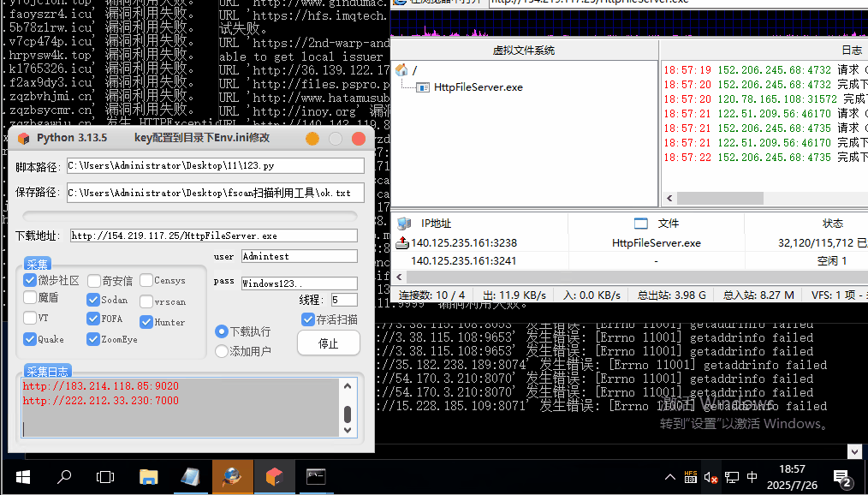The width and height of the screenshot is (868, 495).
Task: Click the HFS bandwidth graph
Action: pyautogui.click(x=629, y=23)
